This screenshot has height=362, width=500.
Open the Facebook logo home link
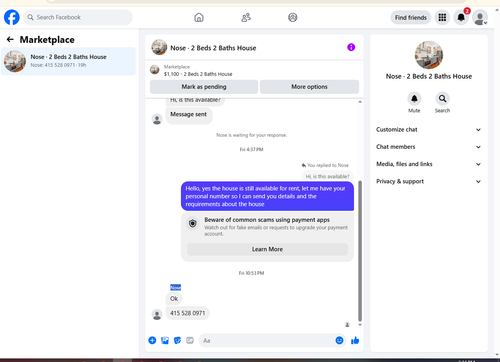coord(12,17)
